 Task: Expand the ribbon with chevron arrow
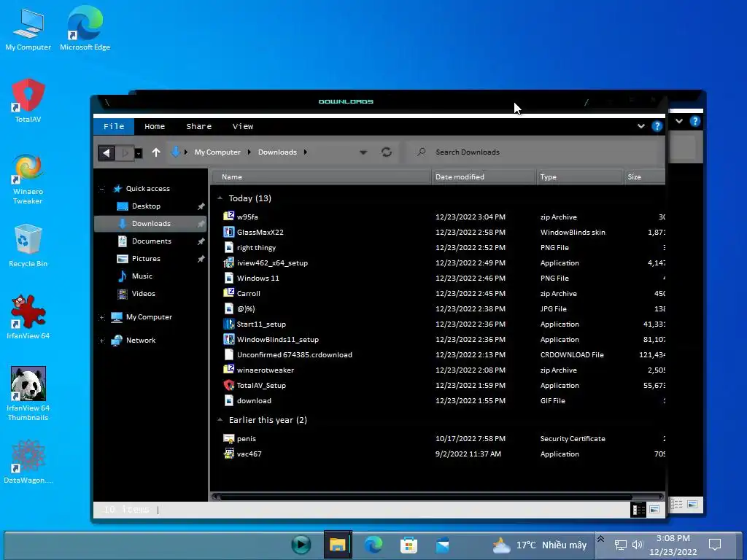640,126
